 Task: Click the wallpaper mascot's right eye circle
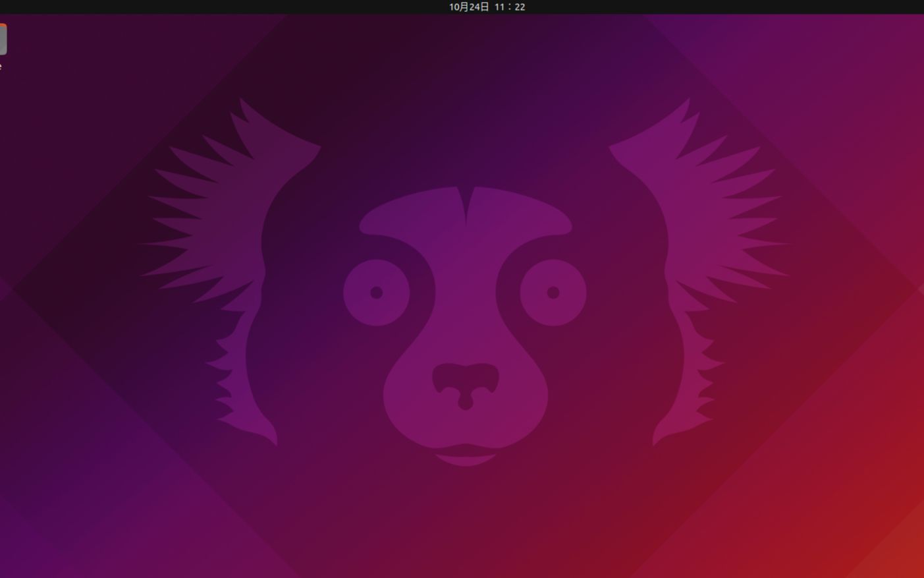pyautogui.click(x=553, y=293)
